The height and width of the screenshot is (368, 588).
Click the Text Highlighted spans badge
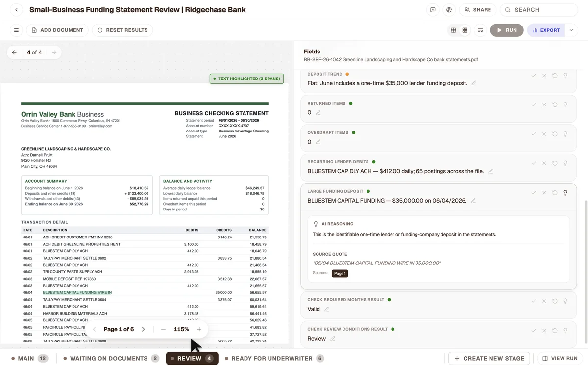point(247,79)
